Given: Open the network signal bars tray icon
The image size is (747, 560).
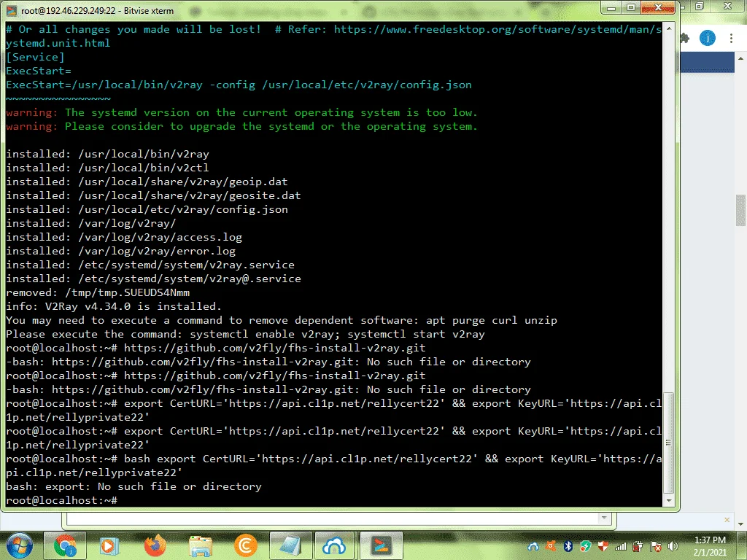Looking at the screenshot, I should coord(620,546).
